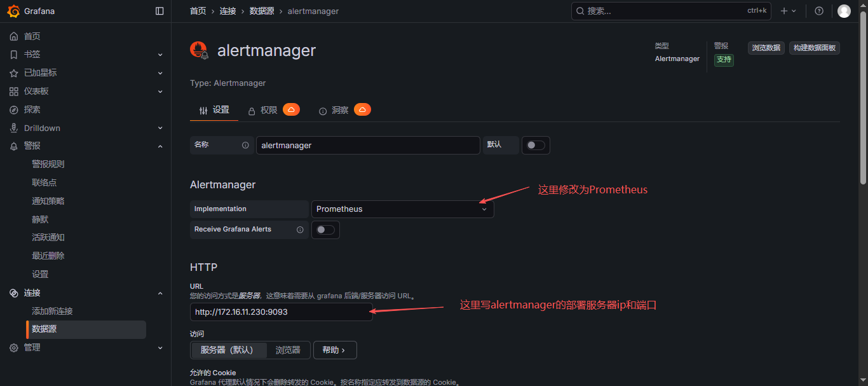
Task: Open 警报规则 in sidebar
Action: 48,164
